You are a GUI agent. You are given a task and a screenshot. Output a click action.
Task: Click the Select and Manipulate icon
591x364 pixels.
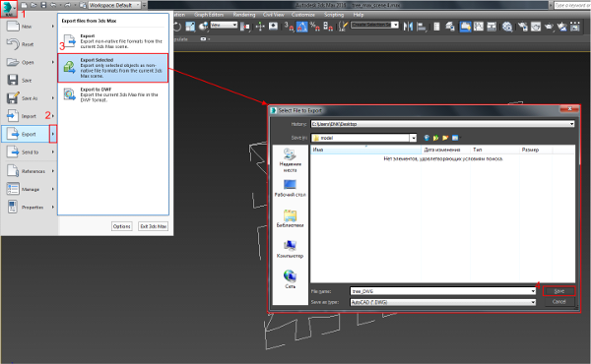pos(260,27)
